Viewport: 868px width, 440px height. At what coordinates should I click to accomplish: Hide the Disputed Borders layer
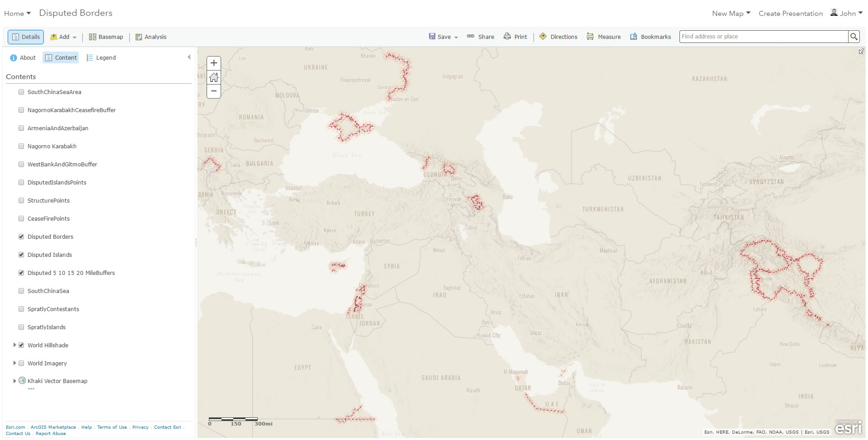(21, 237)
